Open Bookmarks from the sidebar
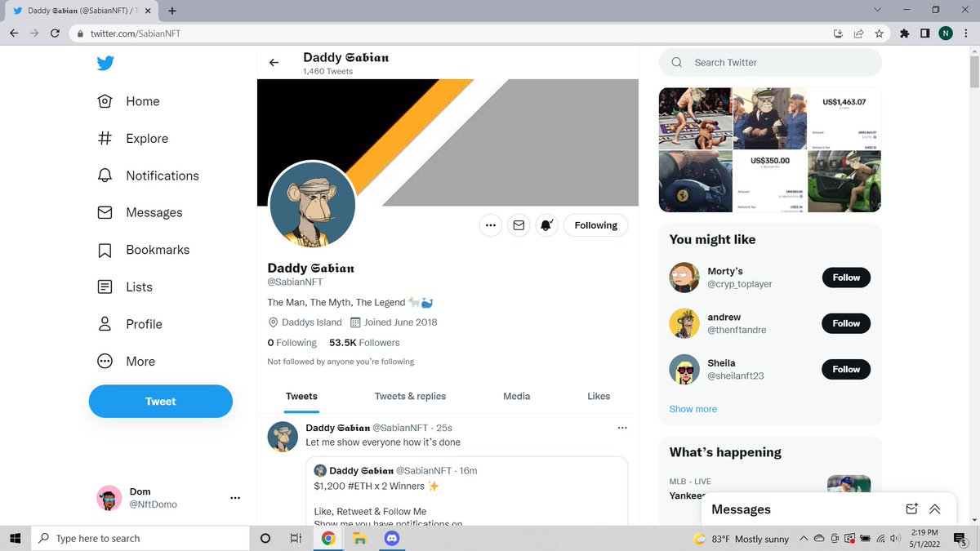Image resolution: width=980 pixels, height=551 pixels. (x=143, y=250)
